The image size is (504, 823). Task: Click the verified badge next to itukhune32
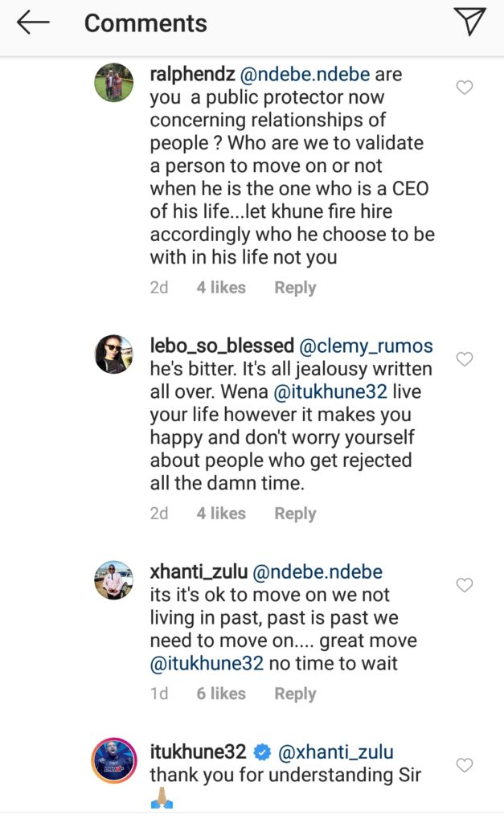[x=262, y=753]
